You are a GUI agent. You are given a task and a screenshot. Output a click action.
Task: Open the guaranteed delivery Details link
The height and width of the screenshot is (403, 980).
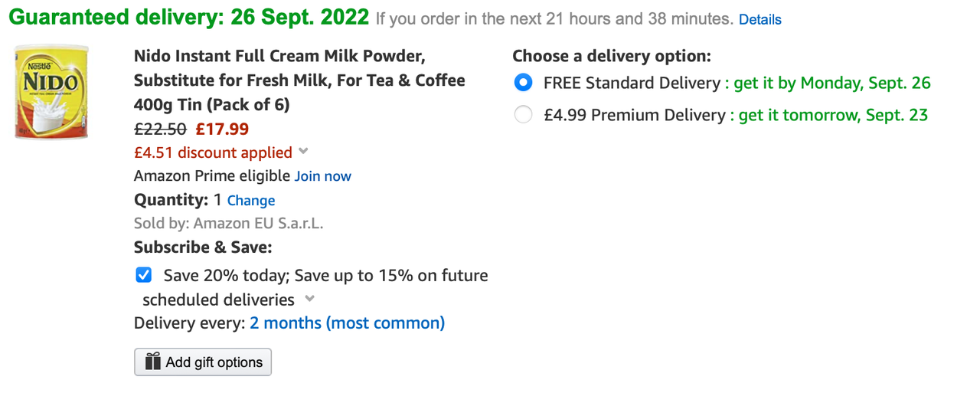(760, 19)
